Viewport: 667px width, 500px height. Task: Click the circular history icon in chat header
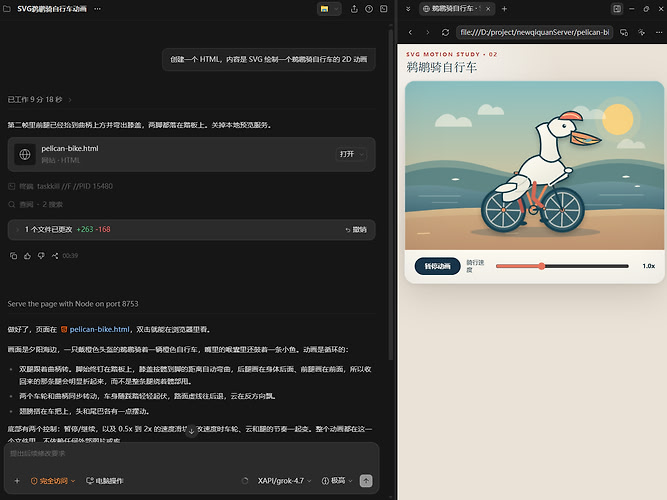click(x=369, y=9)
